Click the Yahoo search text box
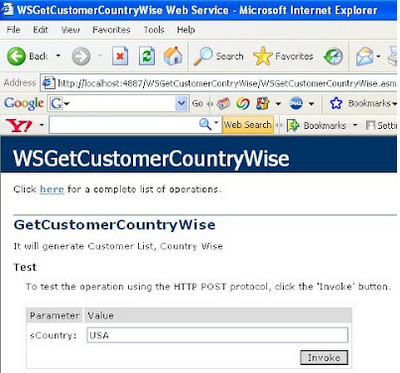The height and width of the screenshot is (373, 400). [124, 125]
